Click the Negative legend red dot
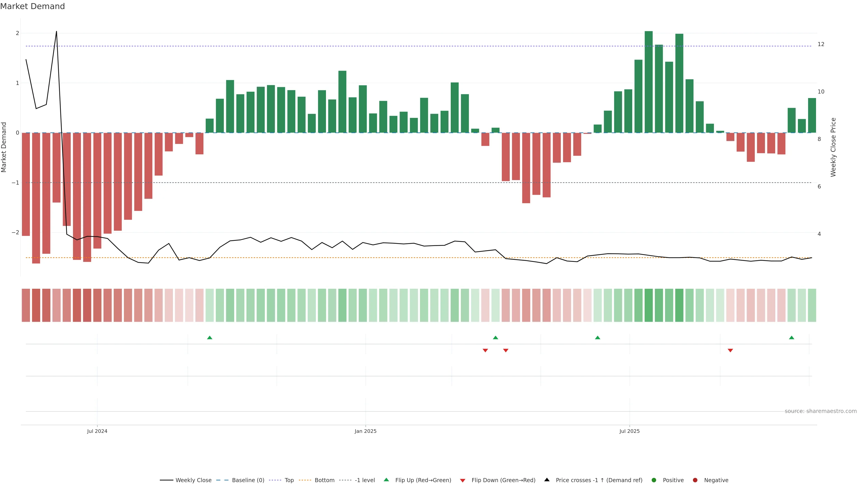Viewport: 868px width, 488px height. click(x=695, y=480)
